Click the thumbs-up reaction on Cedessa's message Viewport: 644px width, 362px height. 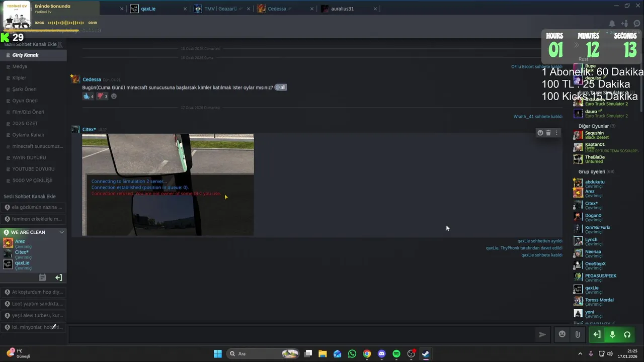(89, 96)
